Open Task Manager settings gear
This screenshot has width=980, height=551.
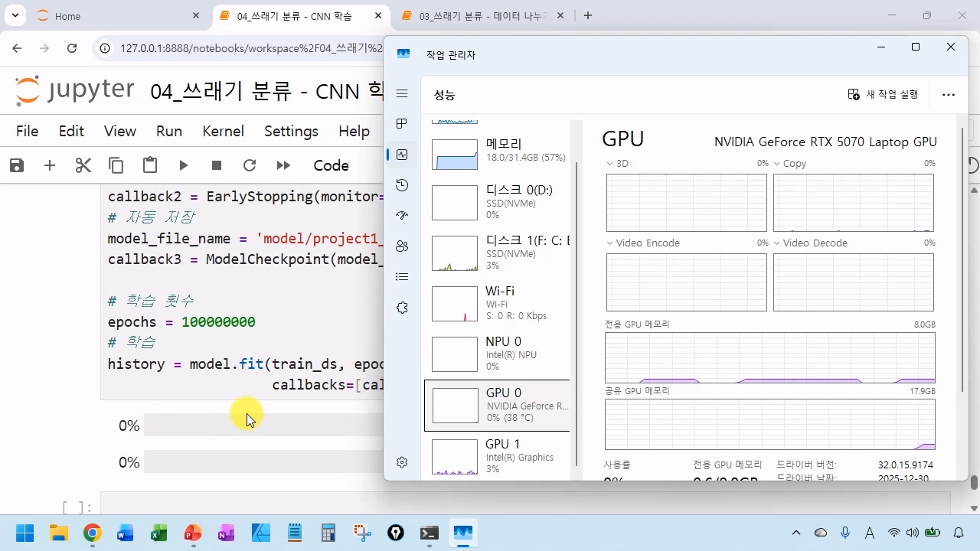coord(402,462)
